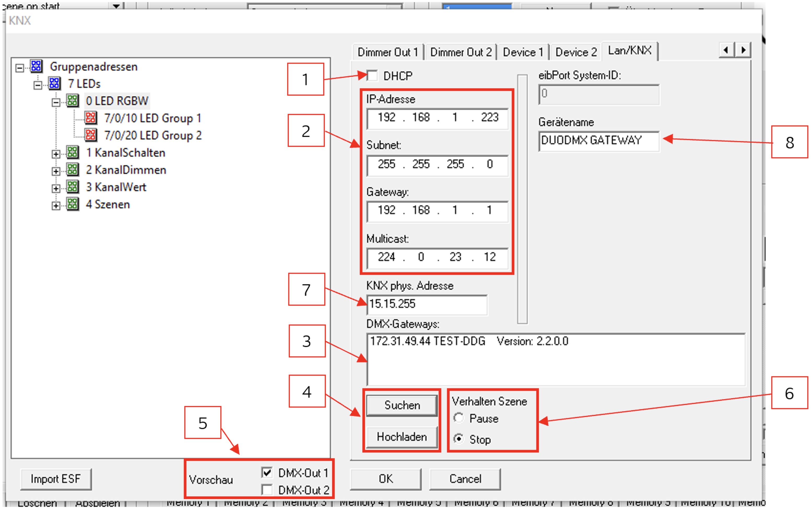Expand the 1 KanalSchalten node
Screen dimensions: 812x510
tap(56, 154)
